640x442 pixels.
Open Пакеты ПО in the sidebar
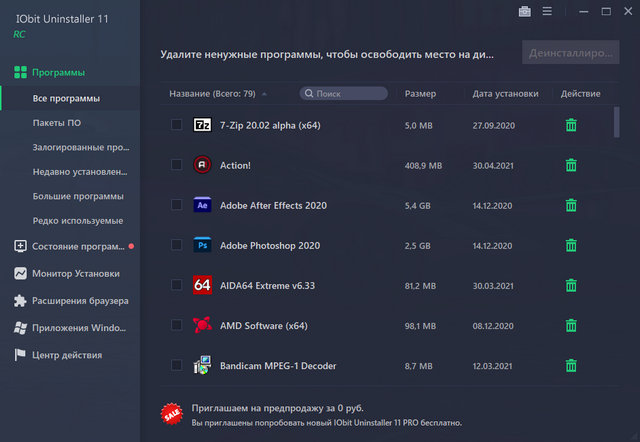[57, 123]
